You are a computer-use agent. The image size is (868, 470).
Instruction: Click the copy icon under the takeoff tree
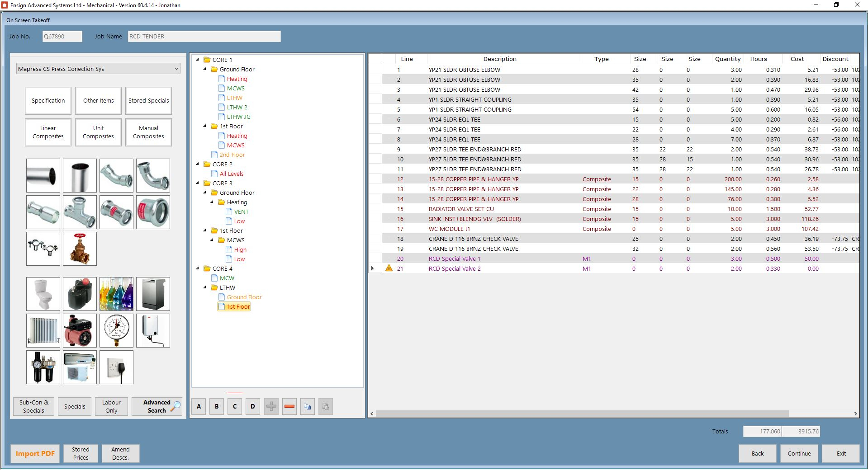(307, 406)
